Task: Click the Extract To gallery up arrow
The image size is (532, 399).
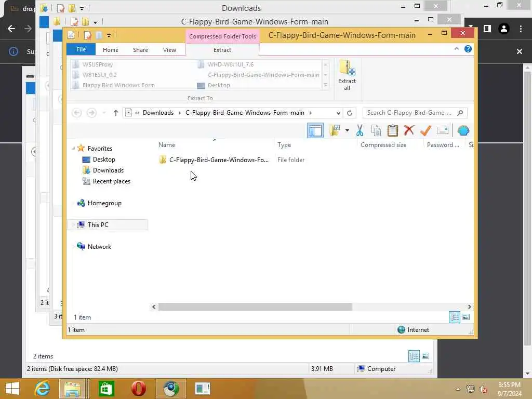Action: (325, 64)
